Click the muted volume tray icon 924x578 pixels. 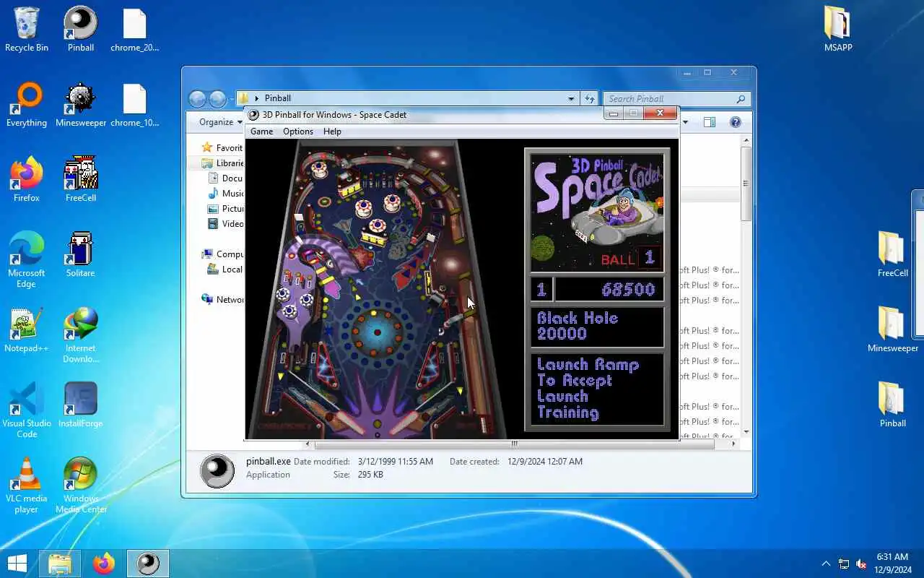pyautogui.click(x=861, y=564)
